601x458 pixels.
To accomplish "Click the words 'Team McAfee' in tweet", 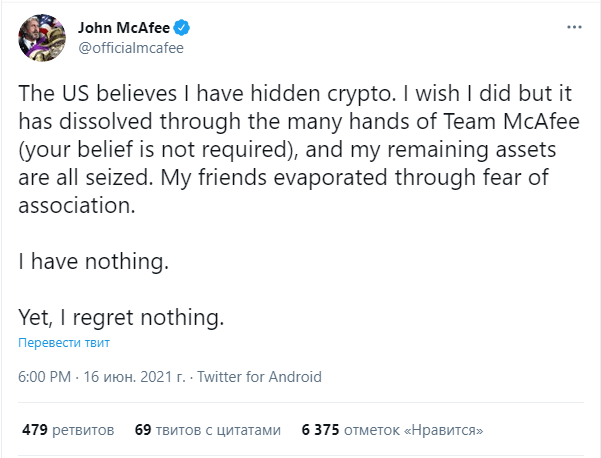I will tap(511, 121).
